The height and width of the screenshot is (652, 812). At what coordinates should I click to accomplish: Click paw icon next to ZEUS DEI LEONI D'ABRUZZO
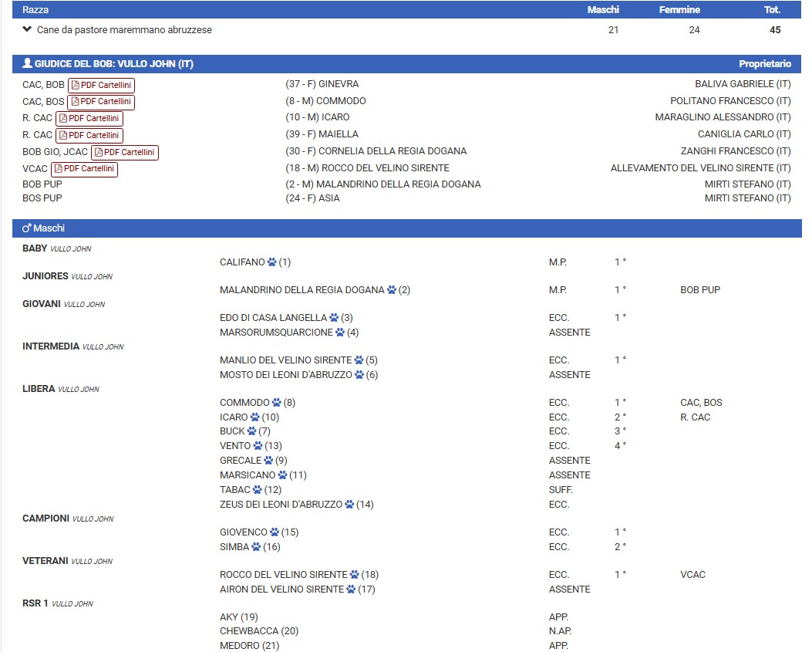[x=349, y=505]
